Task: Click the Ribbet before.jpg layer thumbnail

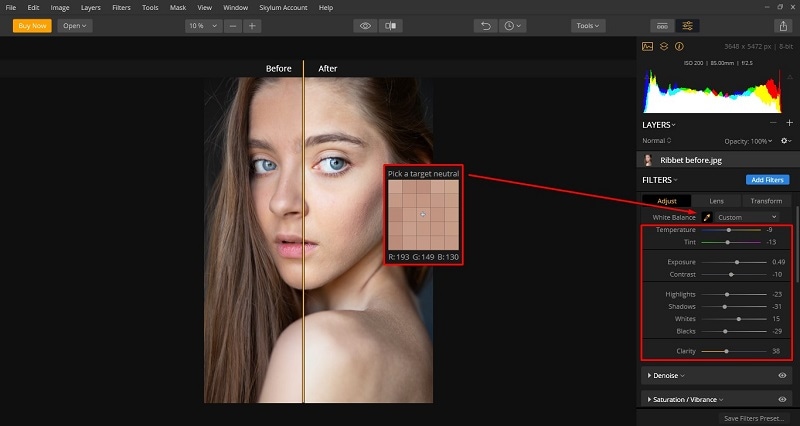Action: (648, 160)
